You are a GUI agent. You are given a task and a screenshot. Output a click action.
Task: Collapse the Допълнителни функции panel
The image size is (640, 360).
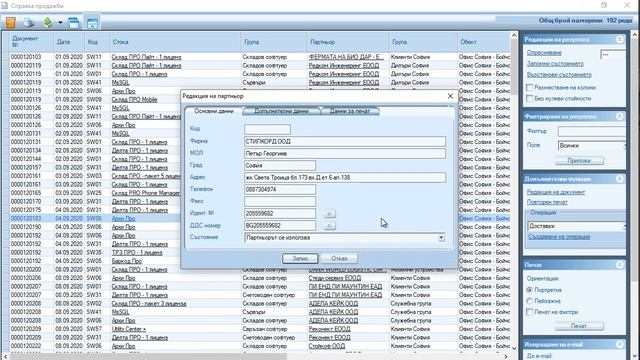coord(620,179)
